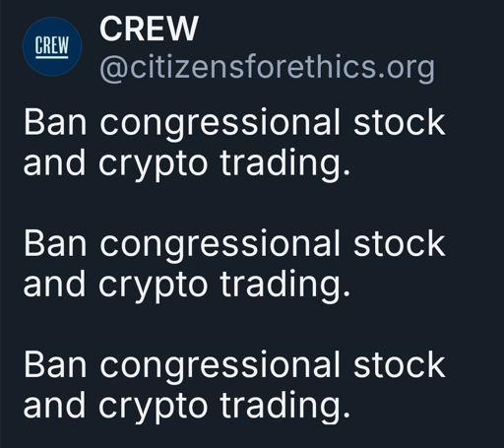Select word "trading." in the last paragraph
The image size is (504, 448).
285,407
